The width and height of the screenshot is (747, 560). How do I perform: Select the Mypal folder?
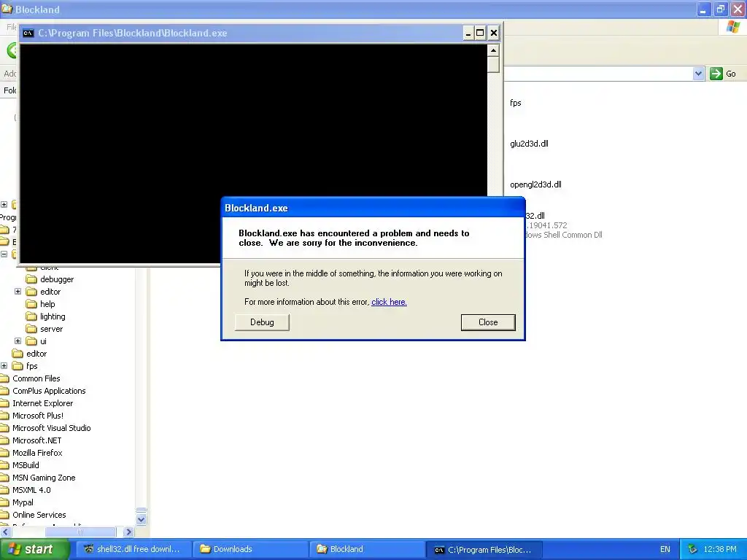[23, 502]
